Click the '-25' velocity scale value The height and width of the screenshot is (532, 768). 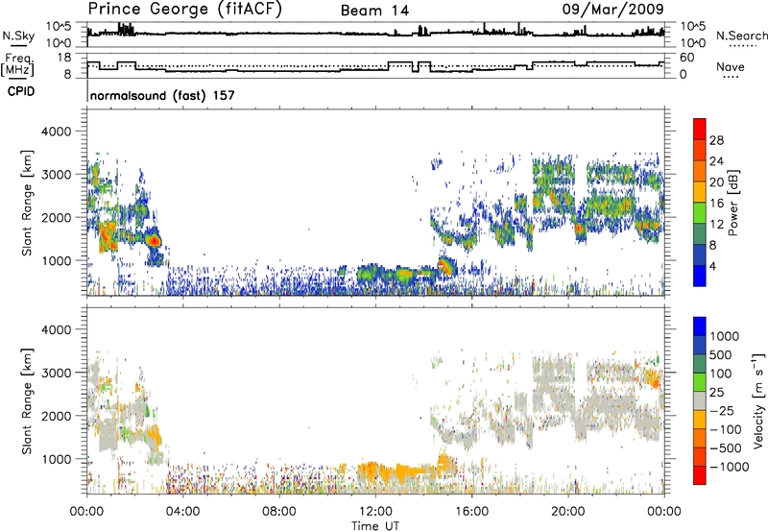(721, 410)
